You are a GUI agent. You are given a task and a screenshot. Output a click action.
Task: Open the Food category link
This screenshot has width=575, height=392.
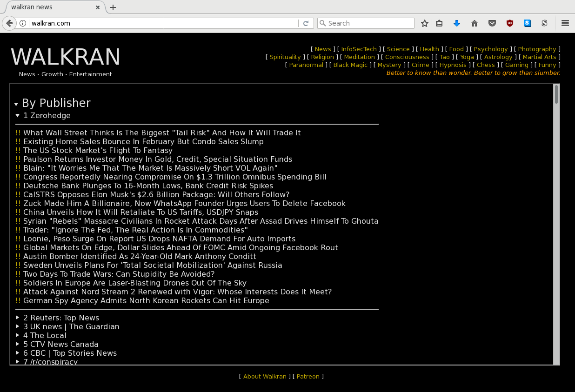[x=456, y=49]
